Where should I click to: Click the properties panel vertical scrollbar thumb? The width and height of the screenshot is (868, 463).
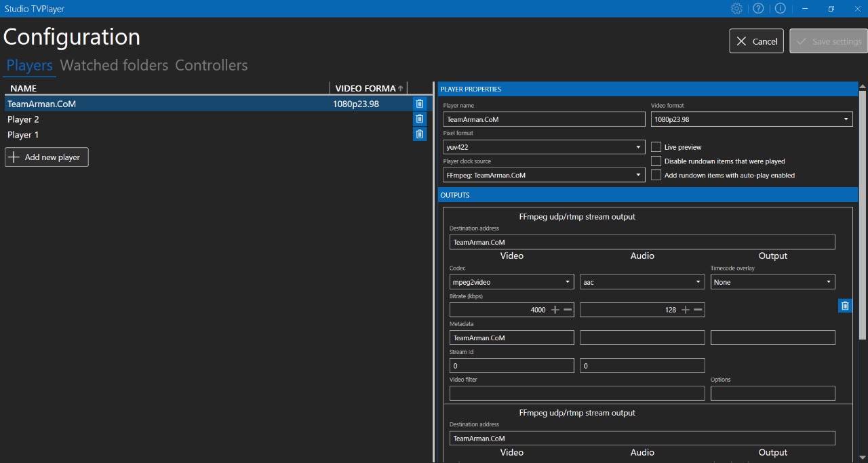[863, 214]
